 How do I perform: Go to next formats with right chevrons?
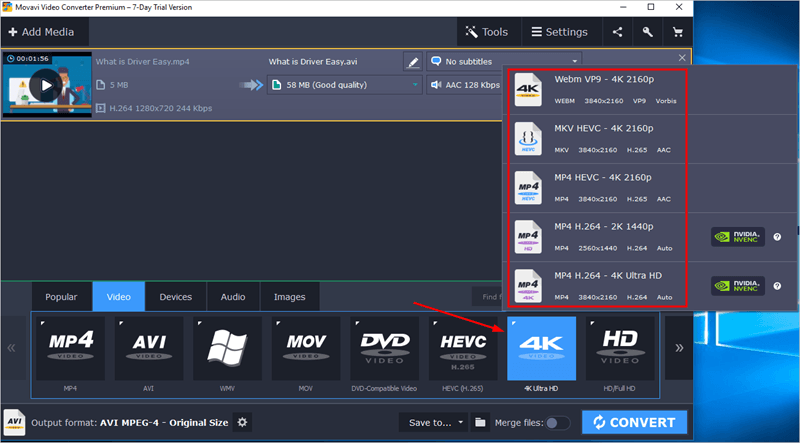coord(679,348)
